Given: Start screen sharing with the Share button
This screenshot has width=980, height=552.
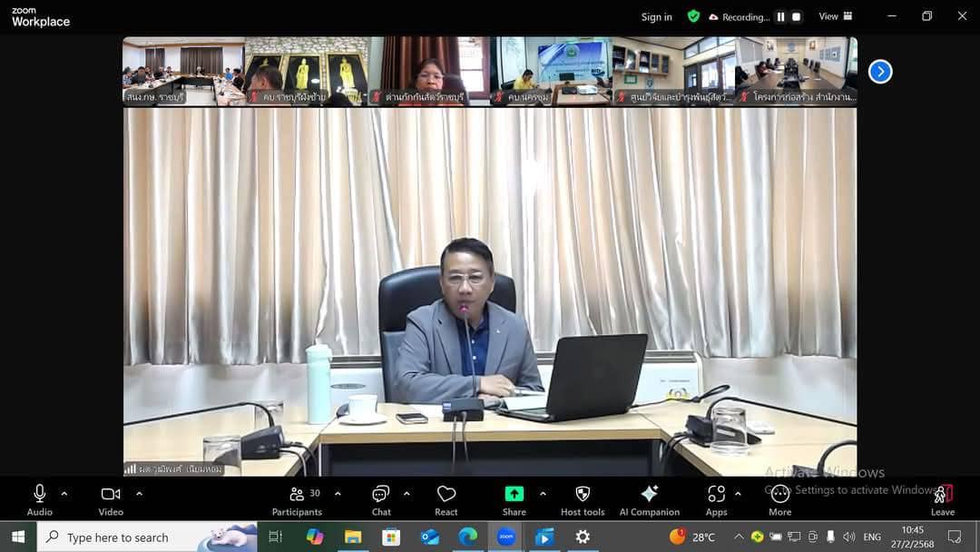Looking at the screenshot, I should click(x=514, y=500).
